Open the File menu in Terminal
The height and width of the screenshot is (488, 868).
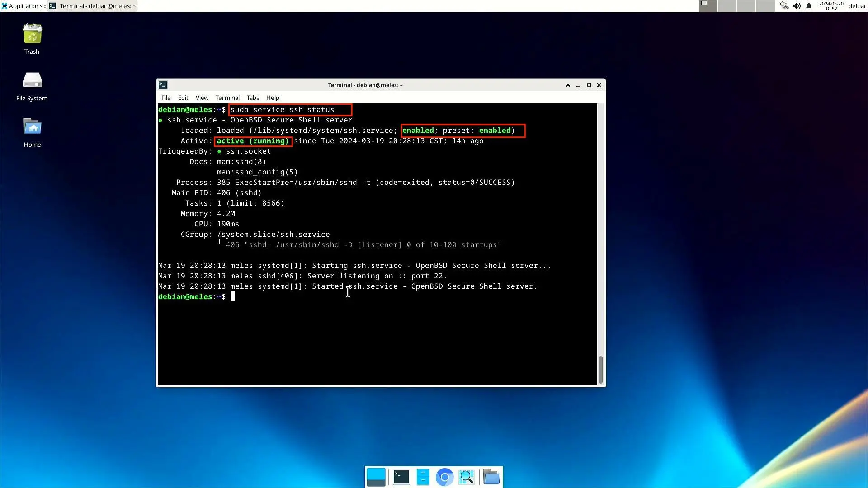coord(166,97)
